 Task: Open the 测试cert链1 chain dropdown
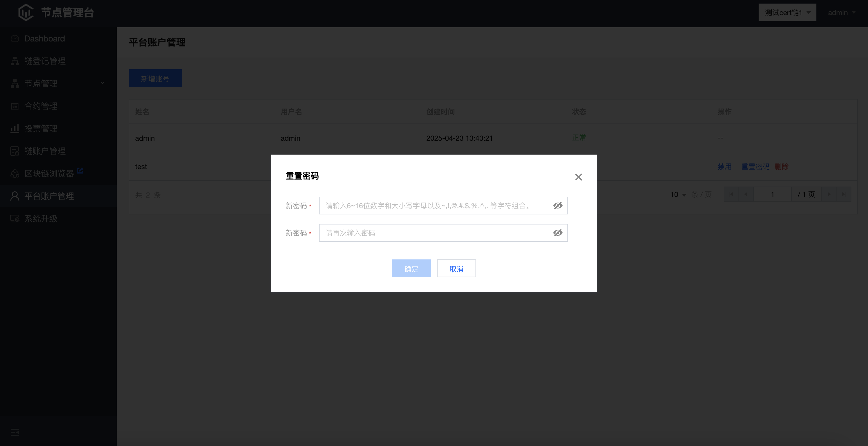point(787,12)
